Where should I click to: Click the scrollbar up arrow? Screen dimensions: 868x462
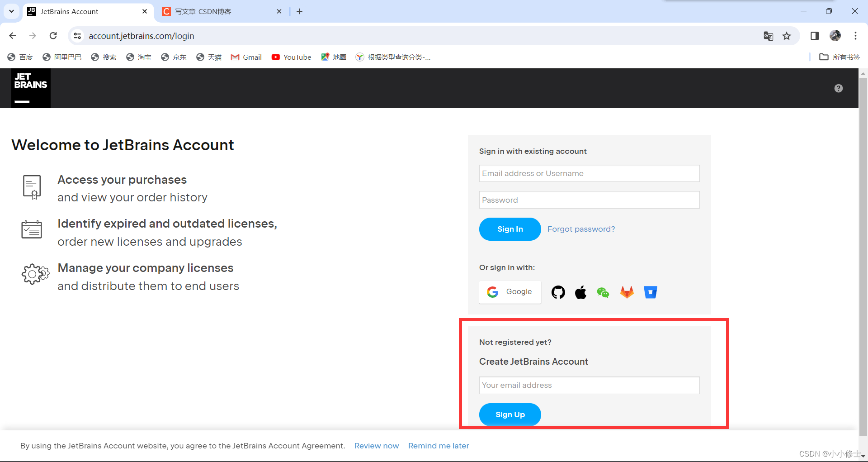point(863,72)
